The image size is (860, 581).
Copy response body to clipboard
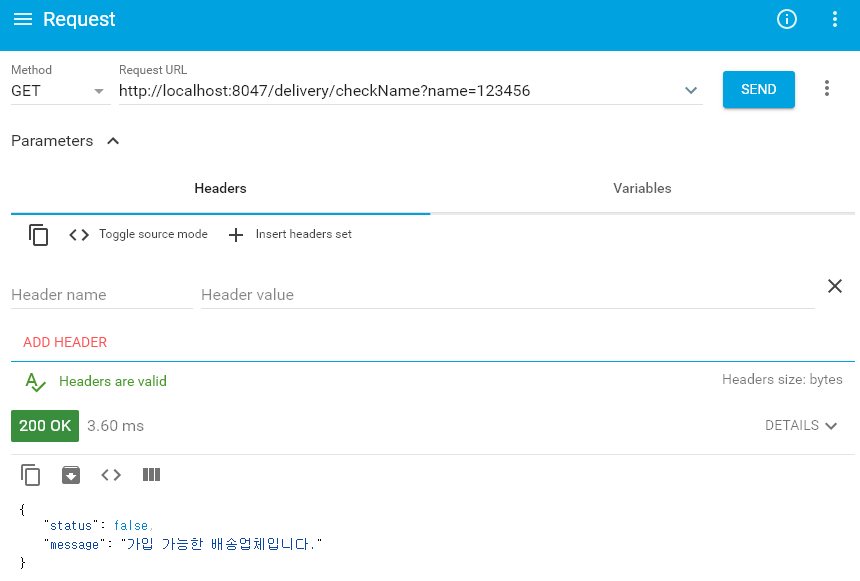point(31,475)
